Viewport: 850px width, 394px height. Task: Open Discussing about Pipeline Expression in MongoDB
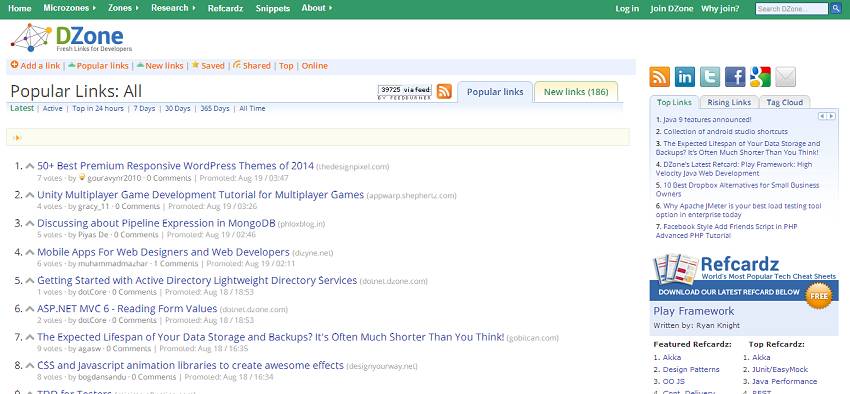click(156, 223)
